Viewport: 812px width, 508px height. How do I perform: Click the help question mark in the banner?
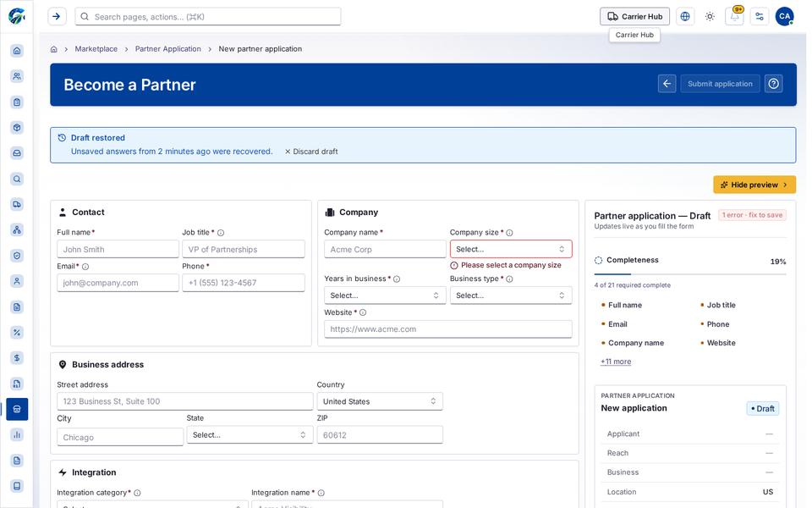tap(774, 84)
